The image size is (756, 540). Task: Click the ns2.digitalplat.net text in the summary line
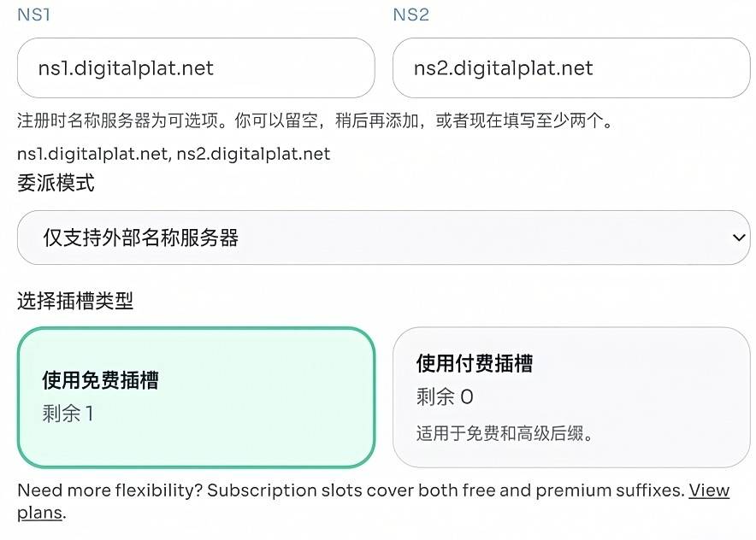pyautogui.click(x=254, y=154)
